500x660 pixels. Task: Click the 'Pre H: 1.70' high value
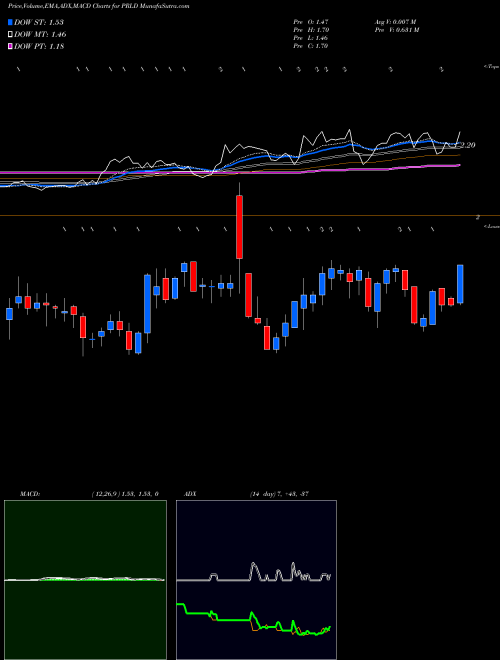point(311,30)
